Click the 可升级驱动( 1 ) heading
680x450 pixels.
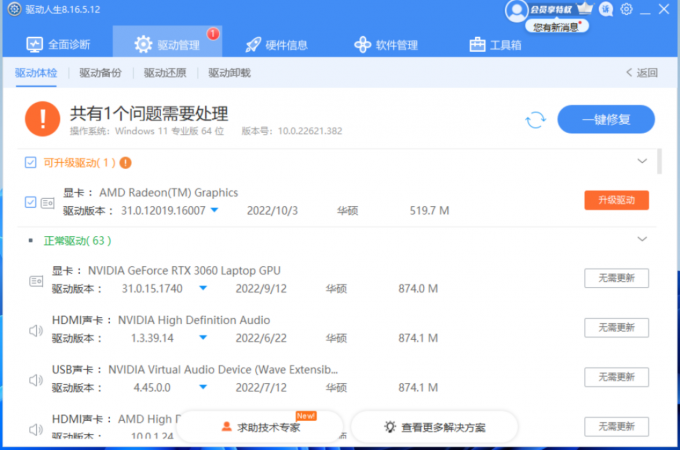(79, 163)
